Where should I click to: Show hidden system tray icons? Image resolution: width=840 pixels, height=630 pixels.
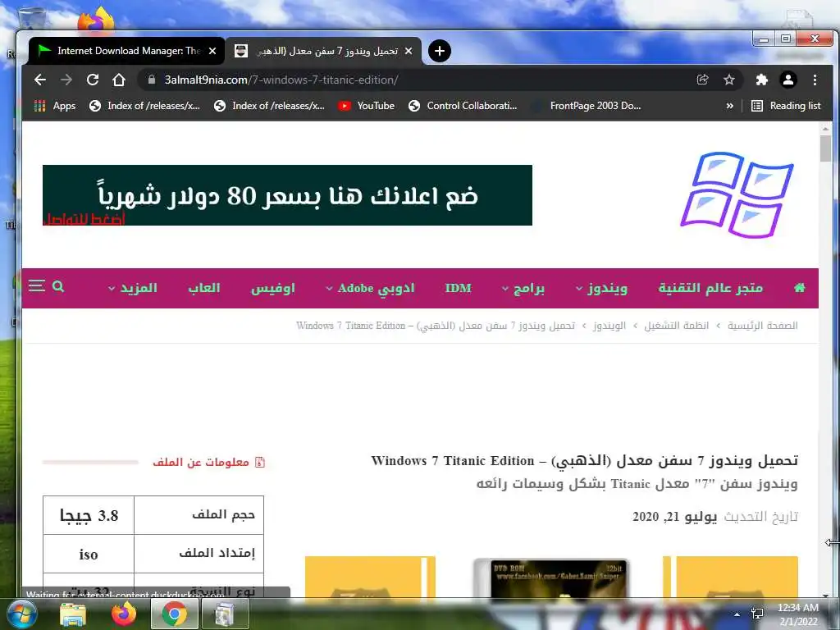tap(737, 614)
